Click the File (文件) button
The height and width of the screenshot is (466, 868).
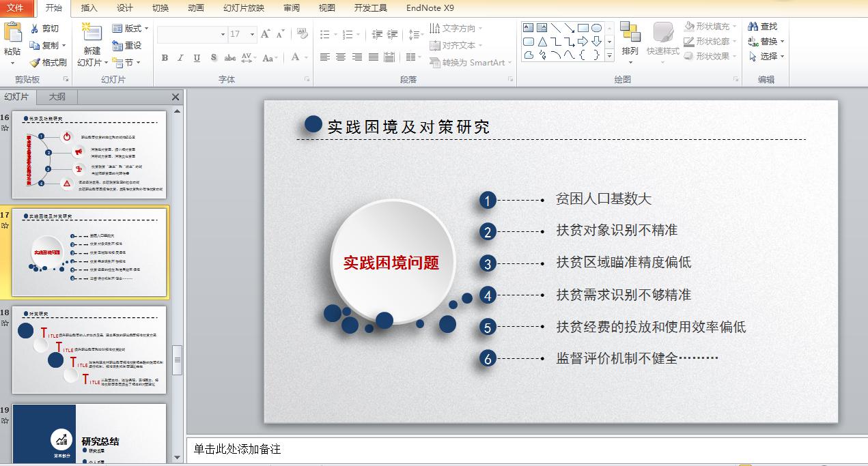tap(15, 8)
